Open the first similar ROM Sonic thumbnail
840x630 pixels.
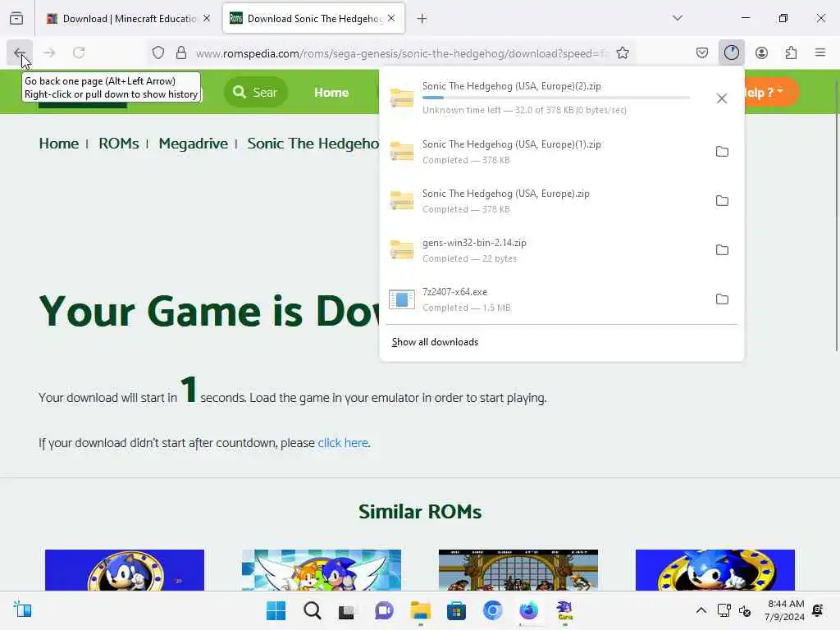click(125, 570)
